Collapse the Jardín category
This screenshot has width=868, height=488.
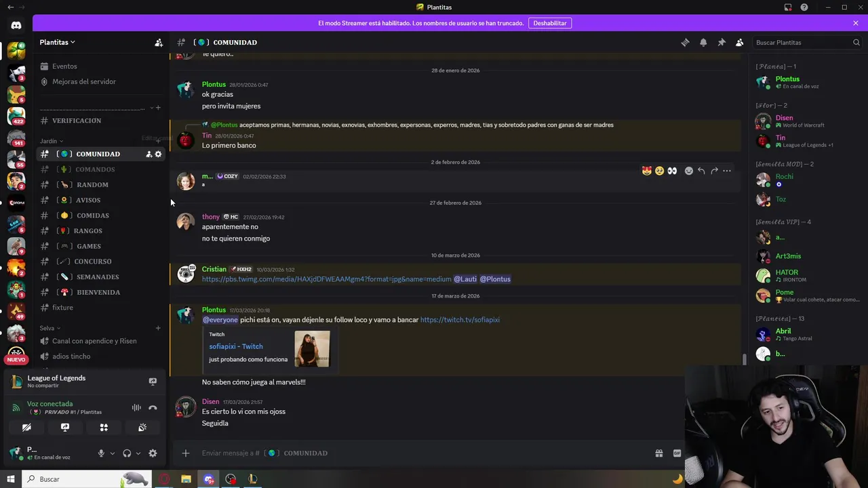(51, 141)
